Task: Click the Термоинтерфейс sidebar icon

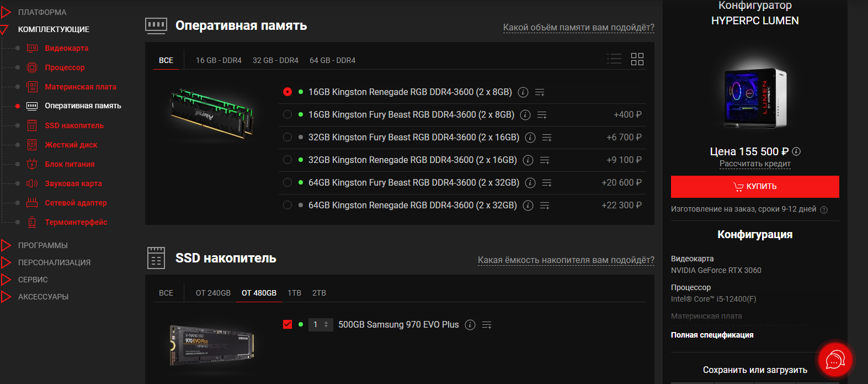Action: [32, 222]
